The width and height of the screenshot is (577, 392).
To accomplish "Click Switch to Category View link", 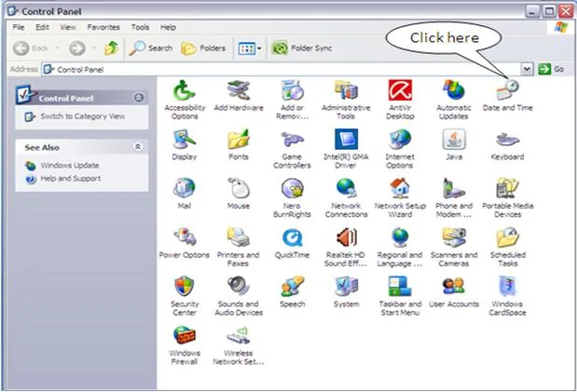I will tap(82, 116).
